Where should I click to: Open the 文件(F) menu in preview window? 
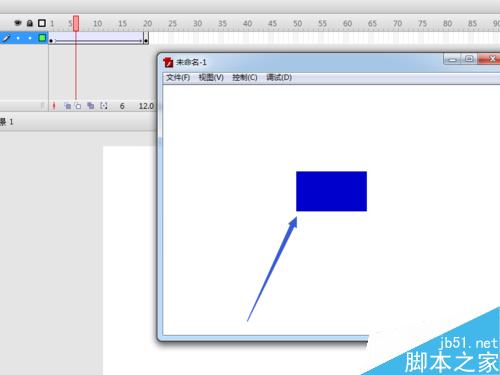178,77
